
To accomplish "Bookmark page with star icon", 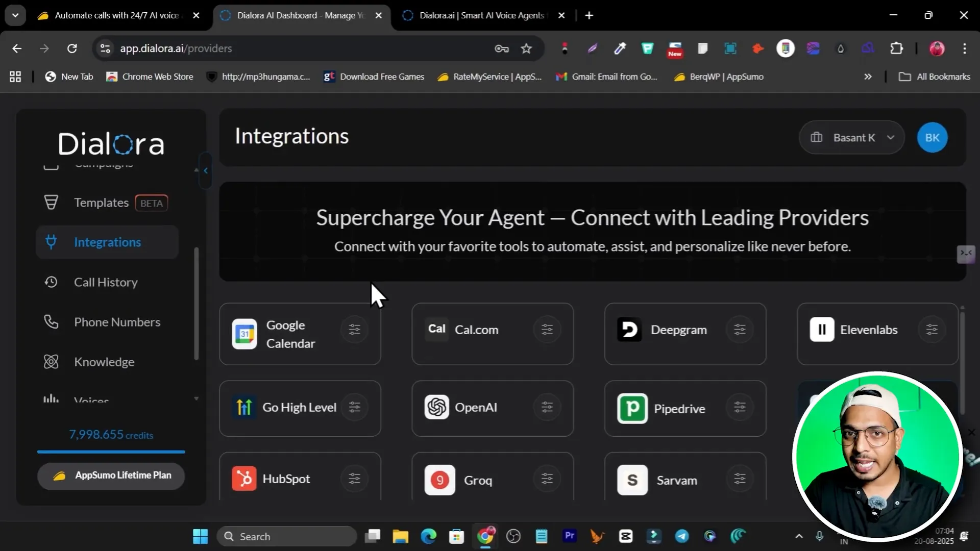I will coord(526,48).
